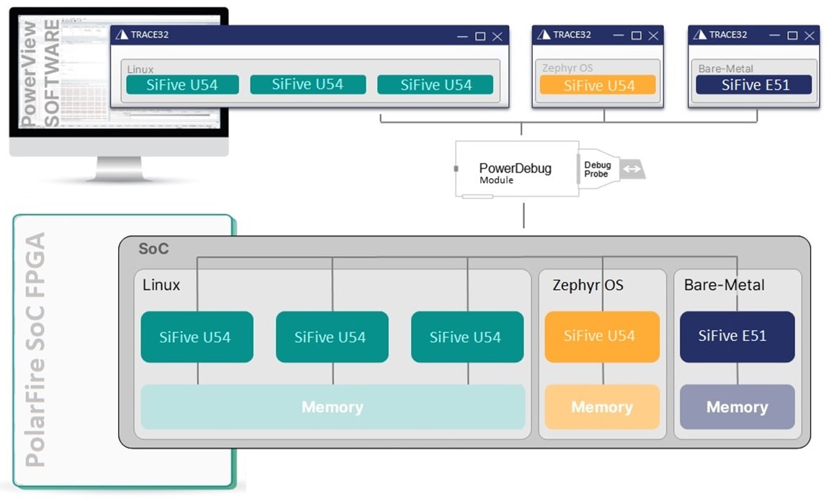The width and height of the screenshot is (832, 504).
Task: Minimize the Linux TRACE32 window
Action: (x=462, y=37)
